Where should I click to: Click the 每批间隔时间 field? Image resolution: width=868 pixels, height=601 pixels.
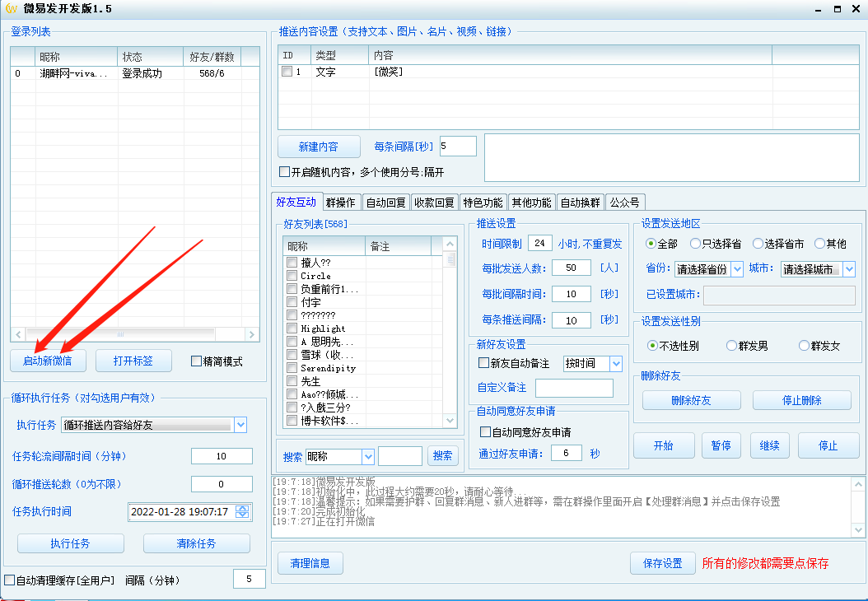coord(572,294)
